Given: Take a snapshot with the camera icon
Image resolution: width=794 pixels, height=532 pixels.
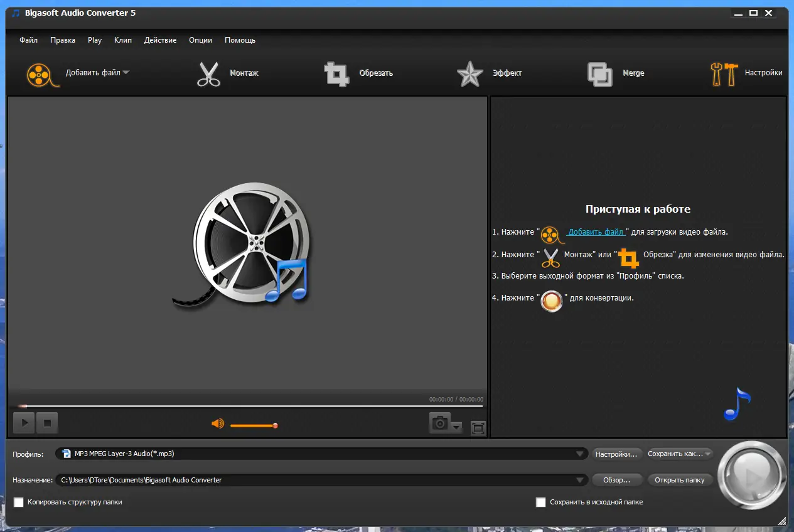Looking at the screenshot, I should pyautogui.click(x=440, y=424).
